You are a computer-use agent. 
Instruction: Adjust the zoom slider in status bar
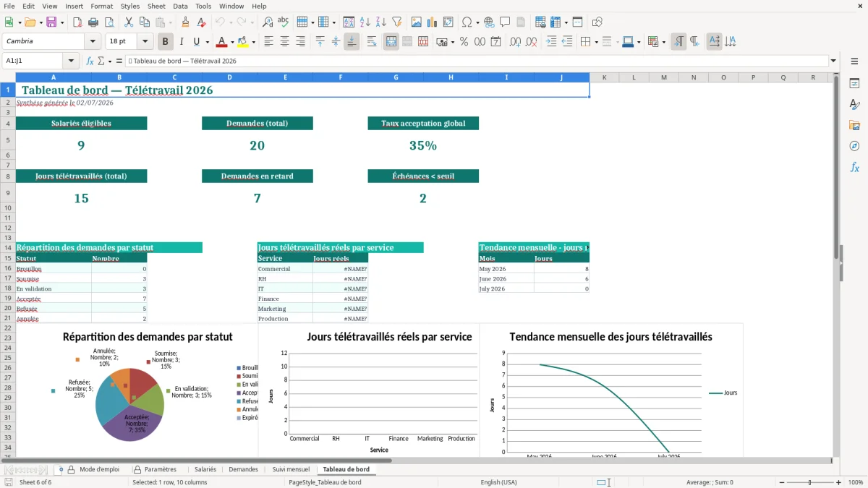[x=809, y=482]
